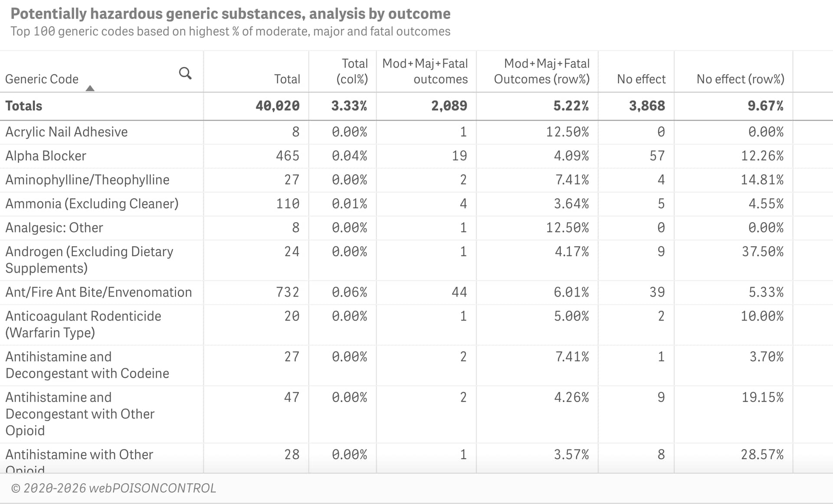Select the Ammonia (Excluding Cleaner) row
This screenshot has width=833, height=504.
(92, 203)
